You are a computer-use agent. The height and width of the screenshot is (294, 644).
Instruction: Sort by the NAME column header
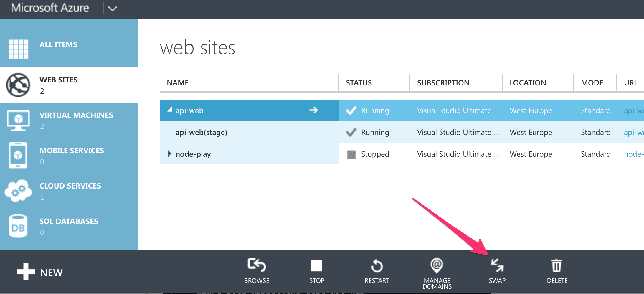click(x=178, y=83)
